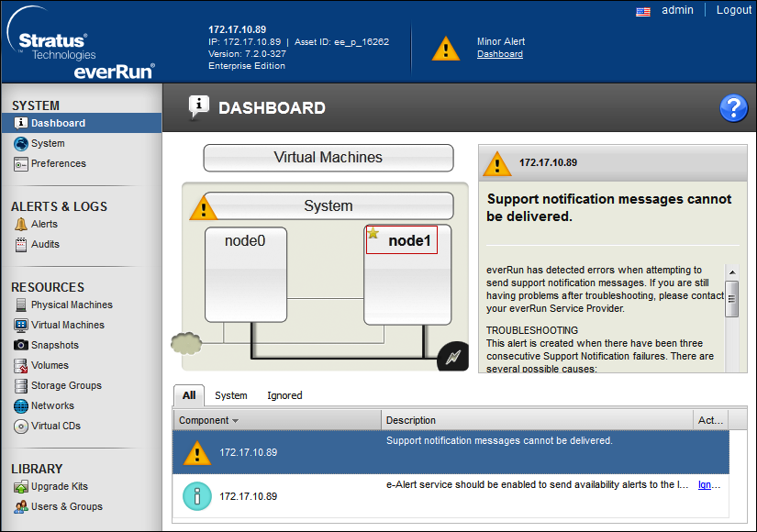Screen dimensions: 757x532
Task: Click the Virtual Machines bar in diagram
Action: click(328, 158)
